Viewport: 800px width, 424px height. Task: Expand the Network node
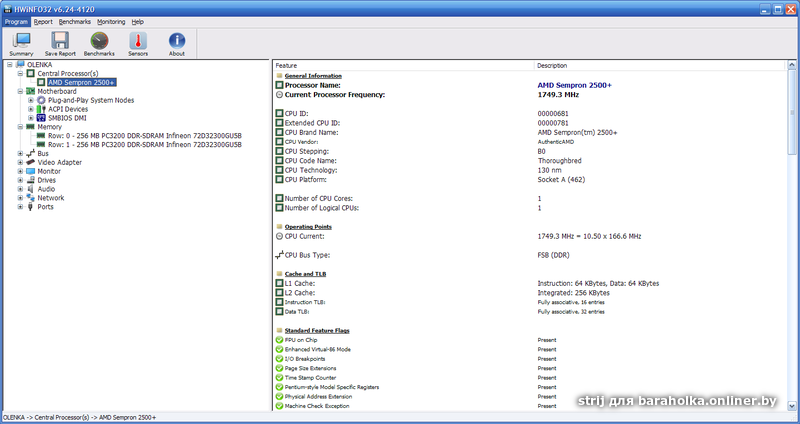20,197
